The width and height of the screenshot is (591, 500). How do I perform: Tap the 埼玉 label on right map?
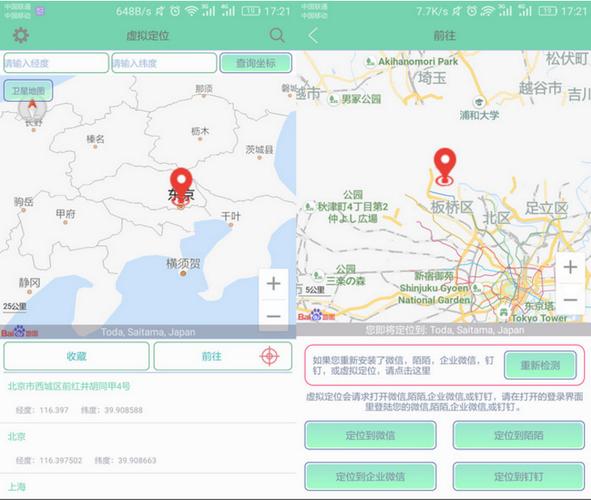[432, 78]
